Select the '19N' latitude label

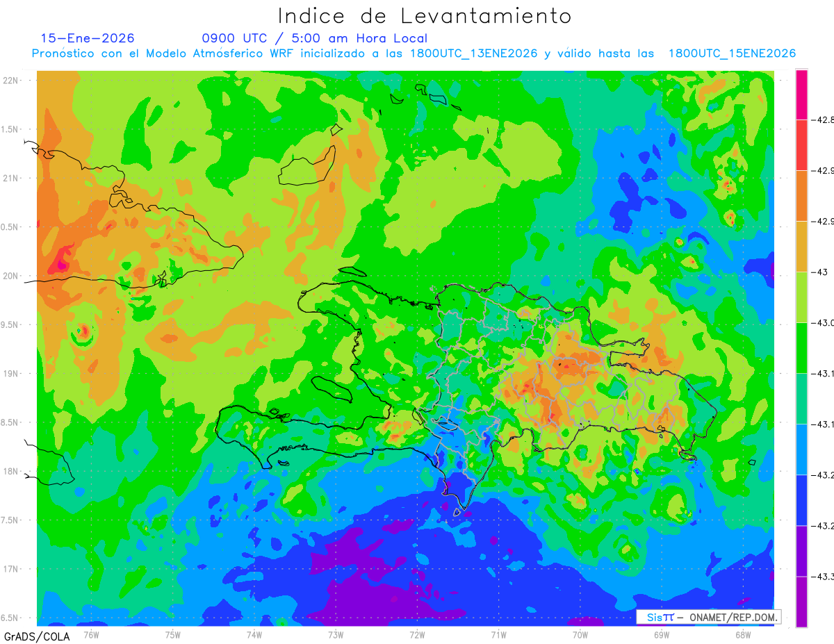coord(11,374)
